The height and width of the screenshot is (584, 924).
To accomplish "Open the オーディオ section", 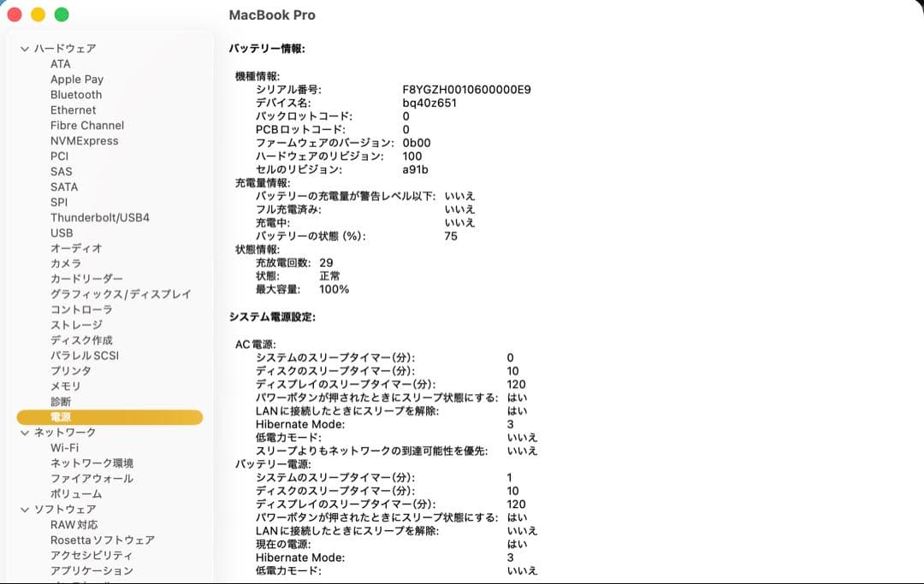I will click(x=75, y=248).
